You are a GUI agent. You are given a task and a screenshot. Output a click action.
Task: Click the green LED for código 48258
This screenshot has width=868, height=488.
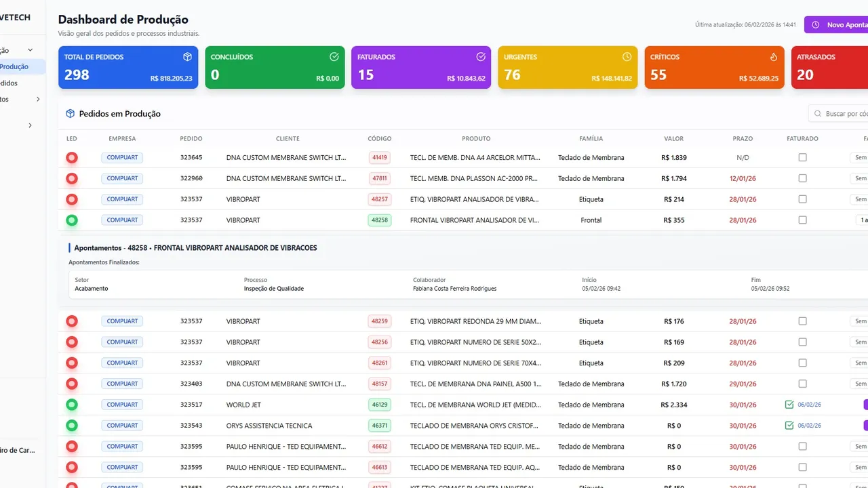pos(72,220)
